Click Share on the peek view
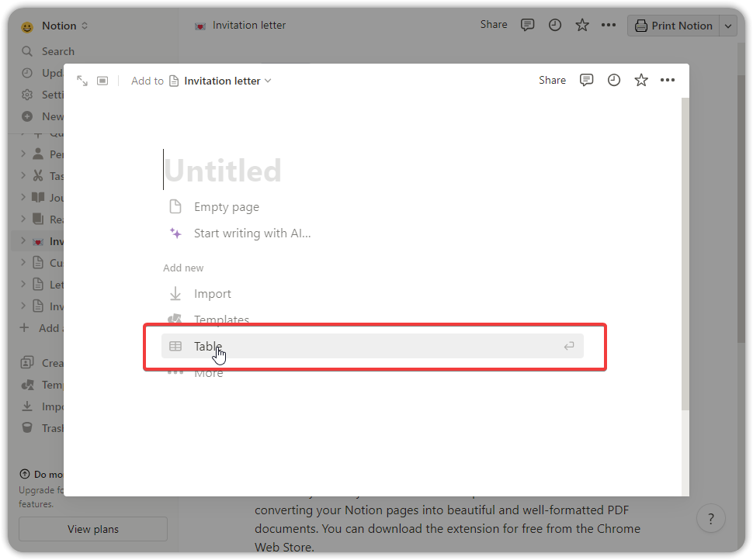The image size is (753, 560). click(x=552, y=80)
